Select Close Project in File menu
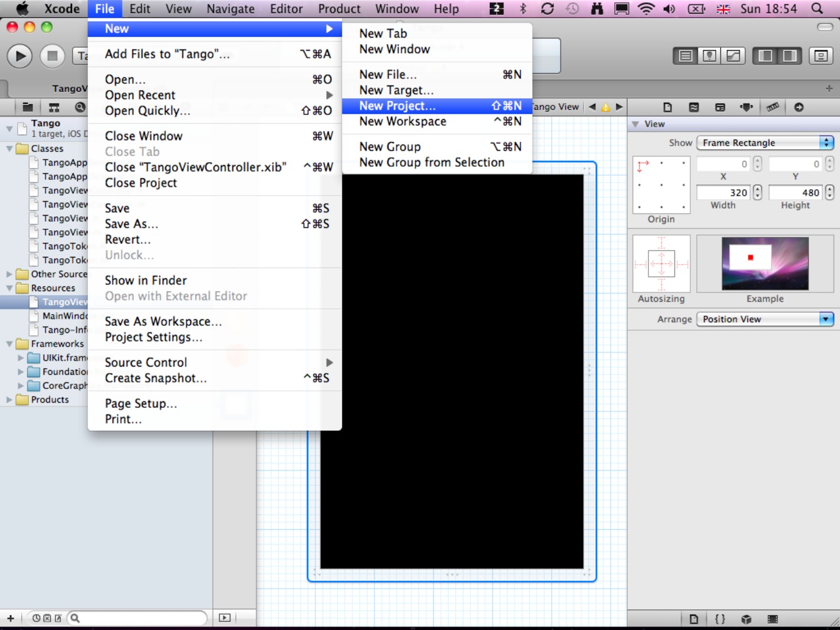Screen dimensions: 840x630 [215, 183]
